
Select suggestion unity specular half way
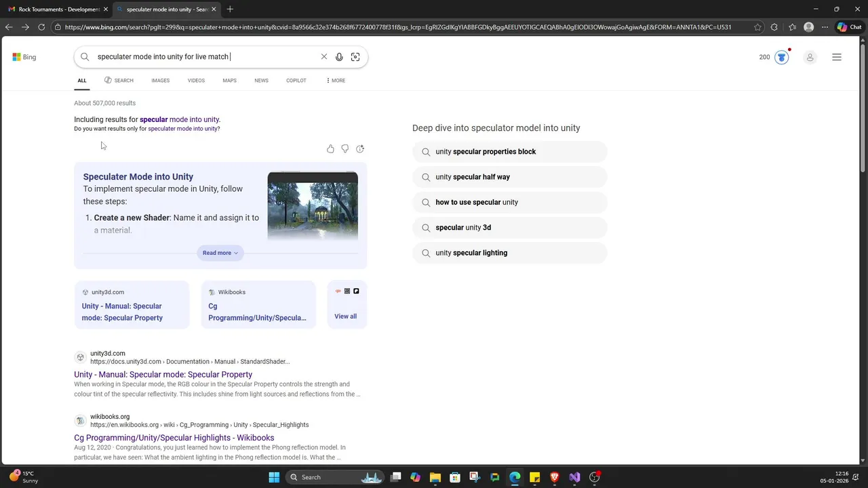(x=510, y=177)
